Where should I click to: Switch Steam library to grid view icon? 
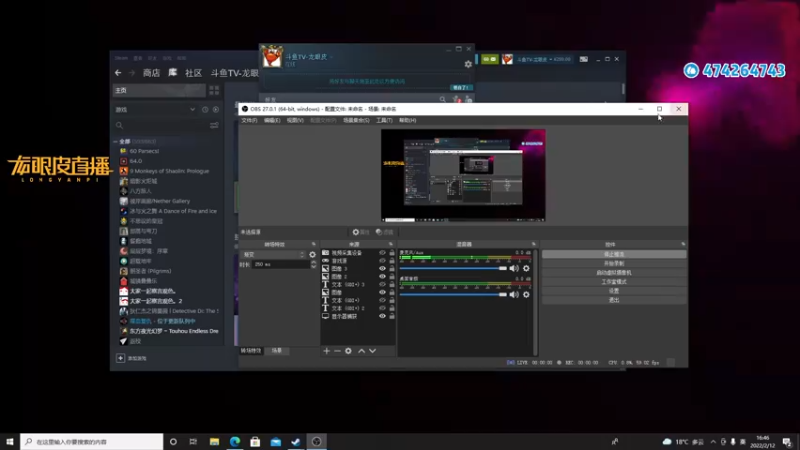(x=214, y=90)
